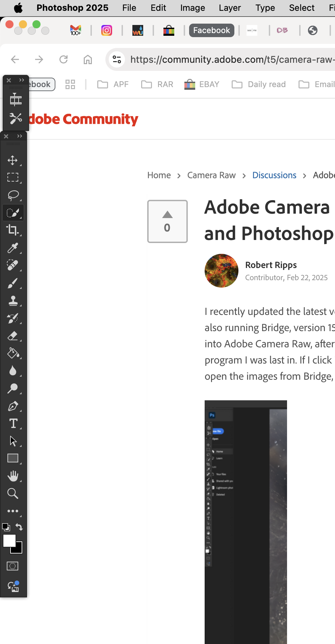The width and height of the screenshot is (335, 644).
Task: Select the Move tool
Action: tap(12, 160)
